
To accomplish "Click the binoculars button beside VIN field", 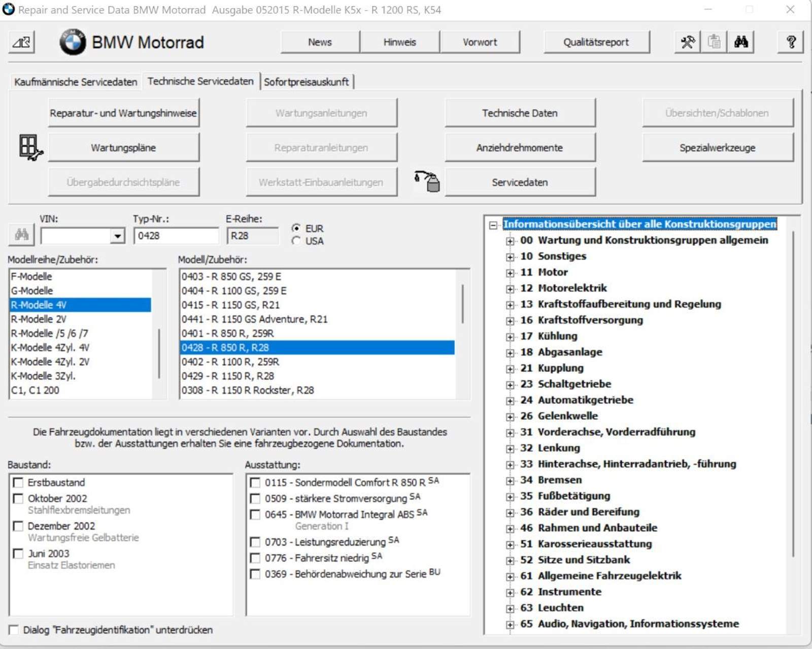I will point(21,235).
